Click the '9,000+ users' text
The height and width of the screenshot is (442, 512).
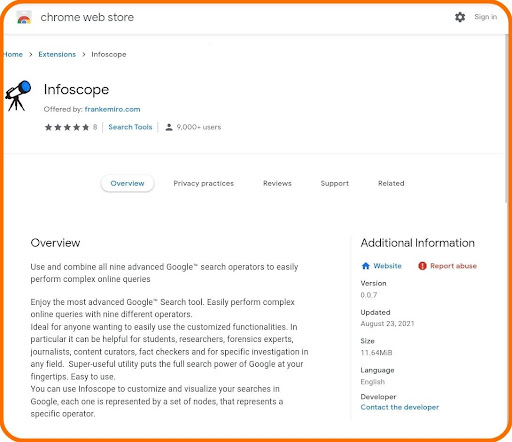pos(199,127)
